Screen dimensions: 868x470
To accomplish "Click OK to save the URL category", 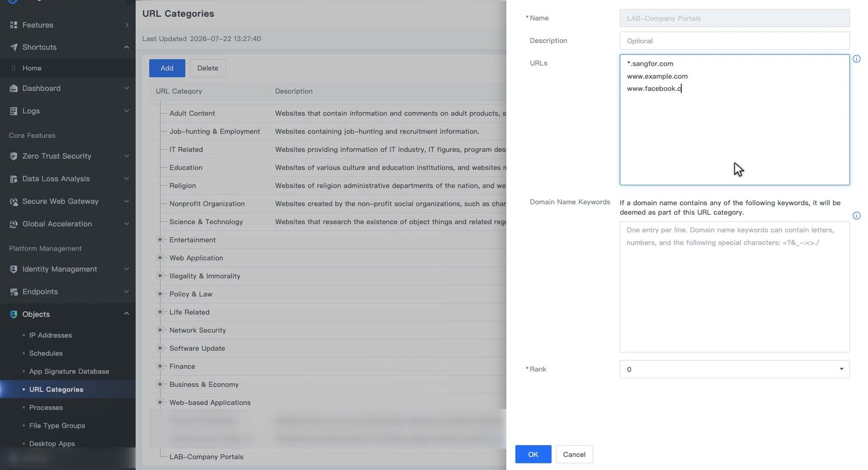I will coord(533,454).
